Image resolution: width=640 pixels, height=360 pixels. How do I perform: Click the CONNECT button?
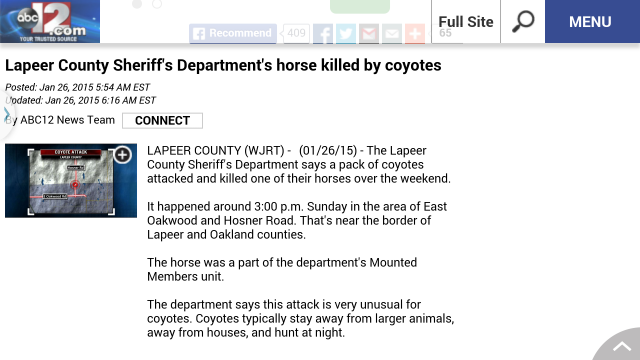(162, 120)
